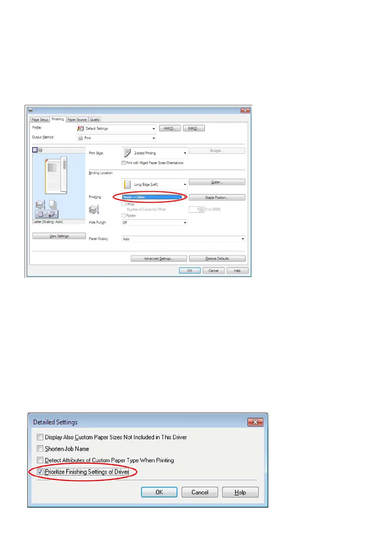This screenshot has width=392, height=554.
Task: Open Advanced Settings...
Action: (x=159, y=259)
